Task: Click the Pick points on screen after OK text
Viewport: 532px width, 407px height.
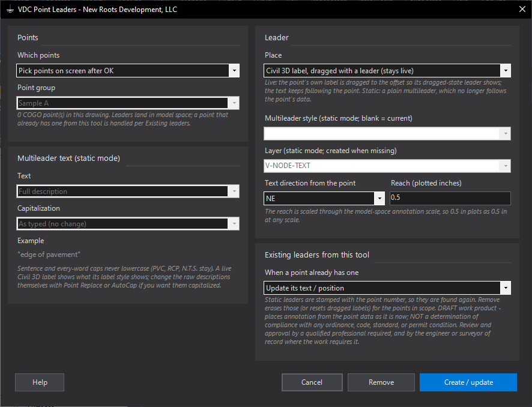Action: coord(66,71)
